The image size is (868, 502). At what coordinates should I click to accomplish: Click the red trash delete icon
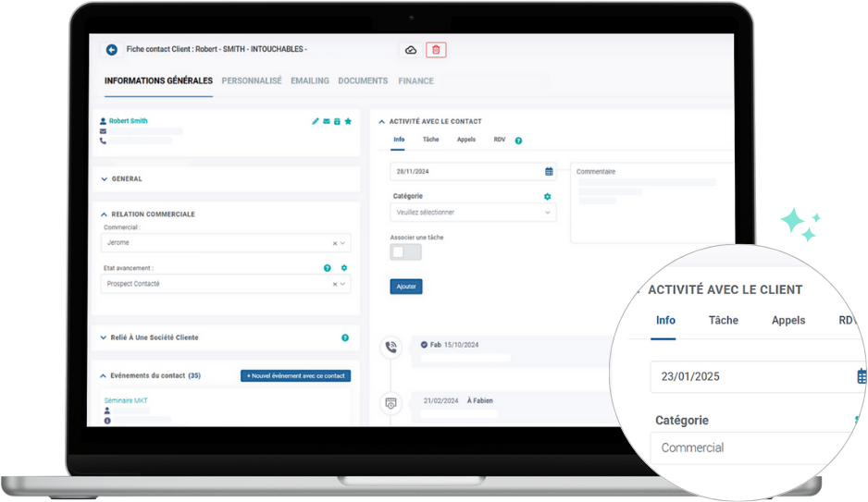pyautogui.click(x=436, y=50)
